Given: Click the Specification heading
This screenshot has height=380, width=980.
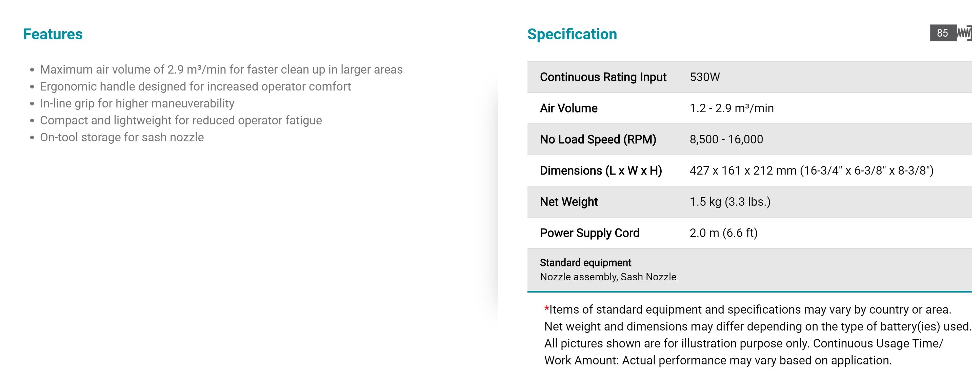Looking at the screenshot, I should (x=572, y=34).
